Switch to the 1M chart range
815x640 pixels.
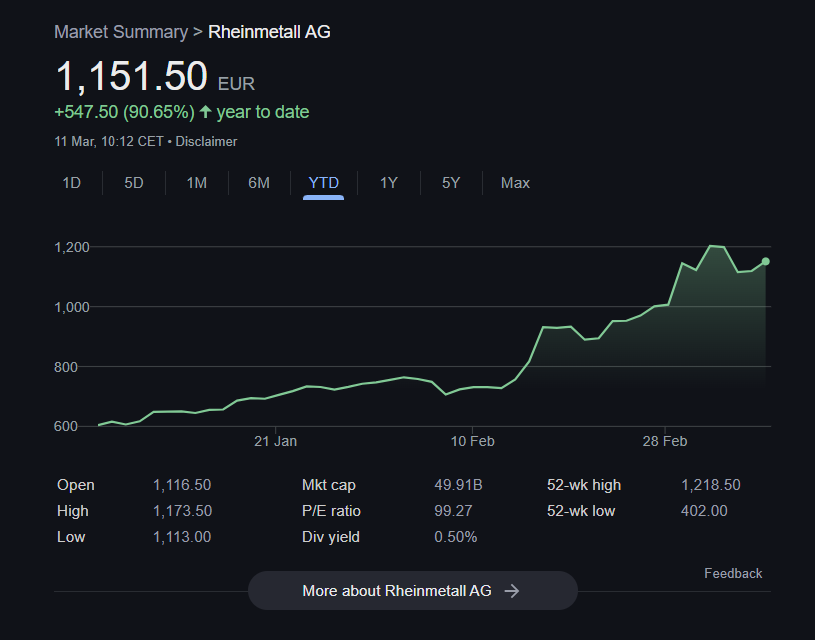click(196, 183)
